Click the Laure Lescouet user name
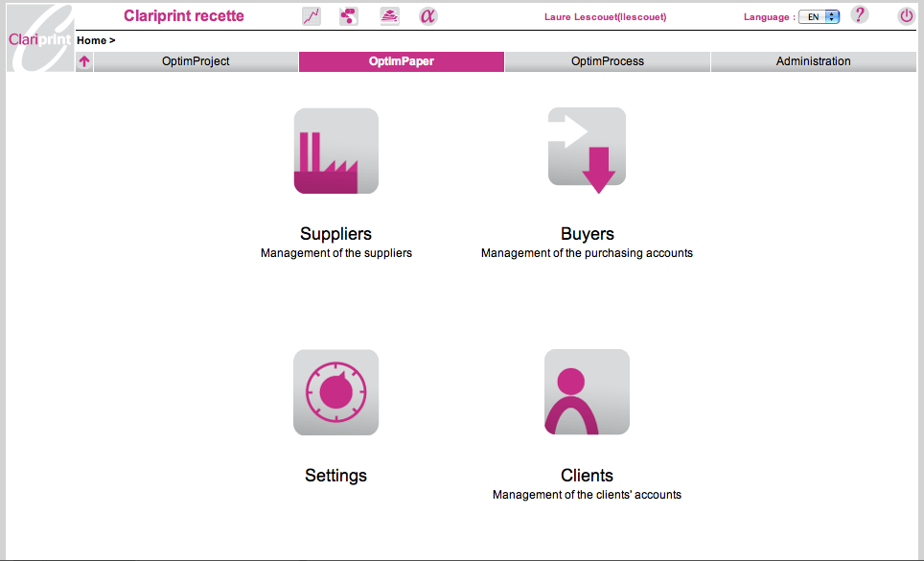Viewport: 924px width, 561px height. click(x=604, y=17)
